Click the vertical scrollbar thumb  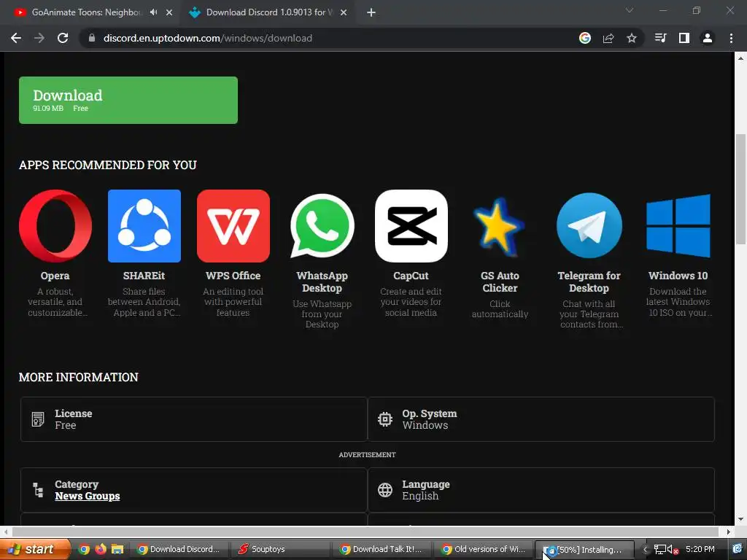(x=740, y=190)
